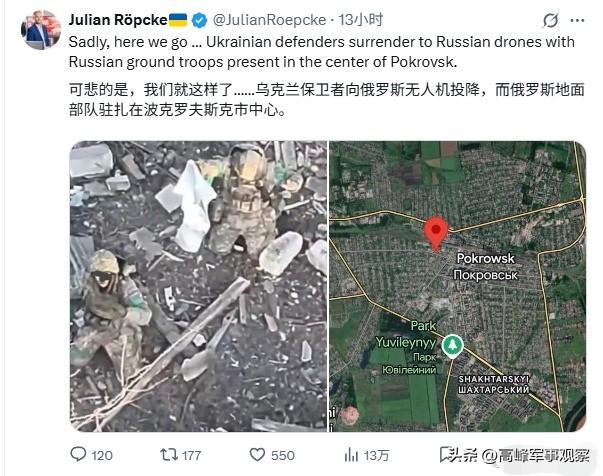Open the Pokrovsk satellite map image

[457, 286]
